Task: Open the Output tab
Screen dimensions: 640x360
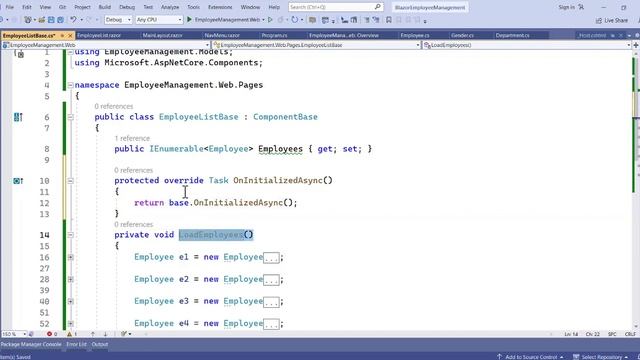Action: tap(100, 344)
